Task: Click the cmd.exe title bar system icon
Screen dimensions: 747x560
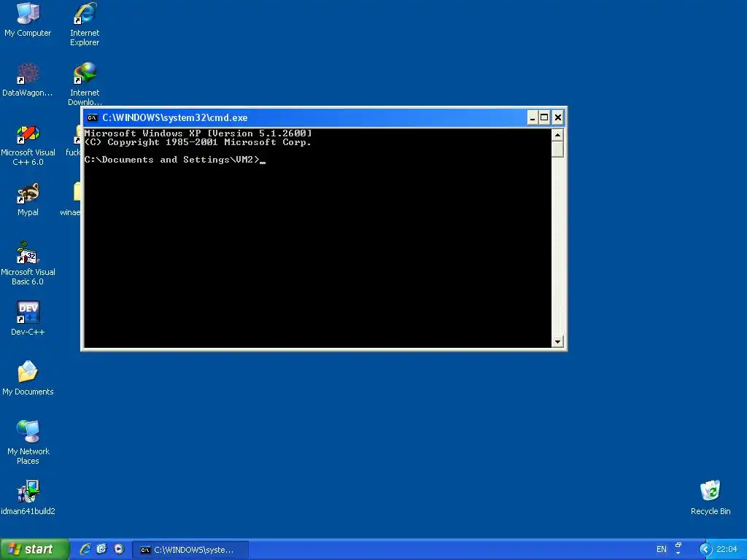Action: pyautogui.click(x=93, y=117)
